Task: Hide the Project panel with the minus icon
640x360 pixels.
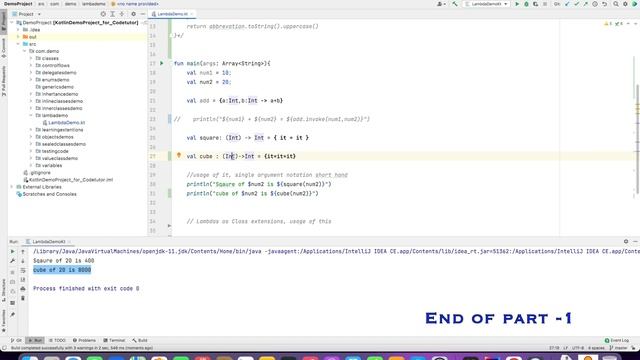Action: point(142,14)
